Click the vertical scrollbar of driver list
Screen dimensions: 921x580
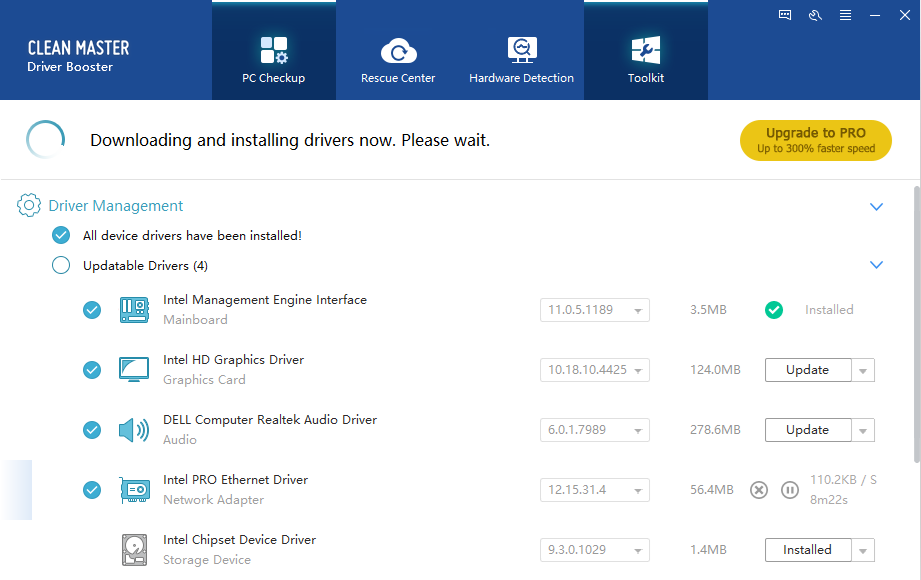(916, 324)
